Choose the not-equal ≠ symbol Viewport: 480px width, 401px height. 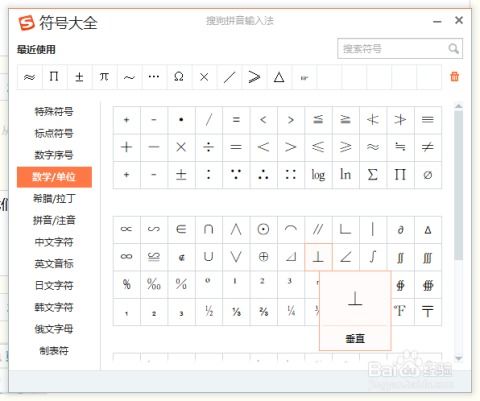(x=428, y=147)
